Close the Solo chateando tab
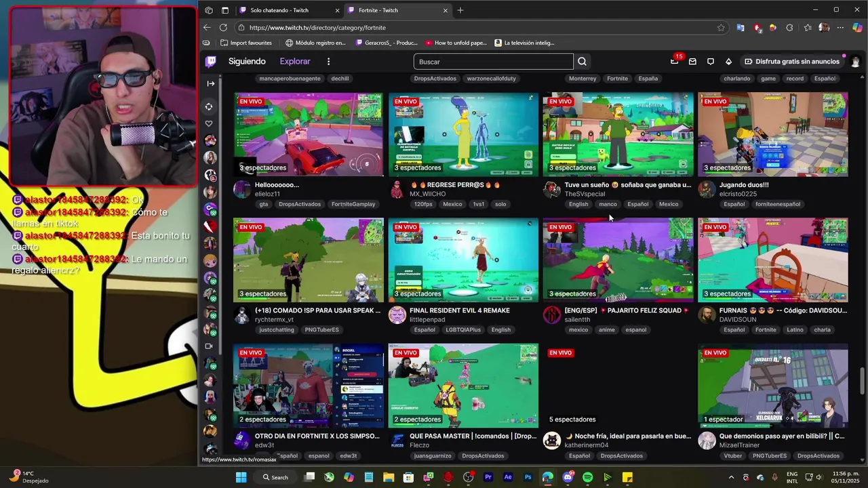Screen dimensions: 868x488 pyautogui.click(x=338, y=10)
